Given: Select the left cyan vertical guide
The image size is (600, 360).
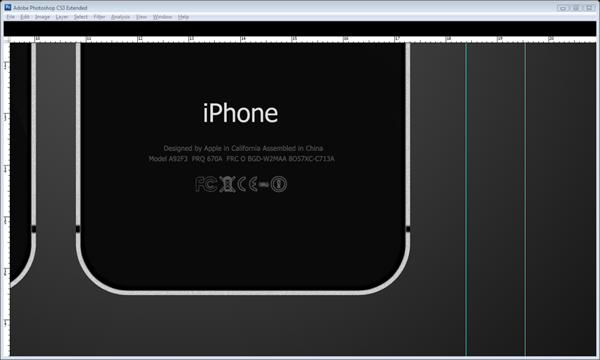Looking at the screenshot, I should 466,199.
